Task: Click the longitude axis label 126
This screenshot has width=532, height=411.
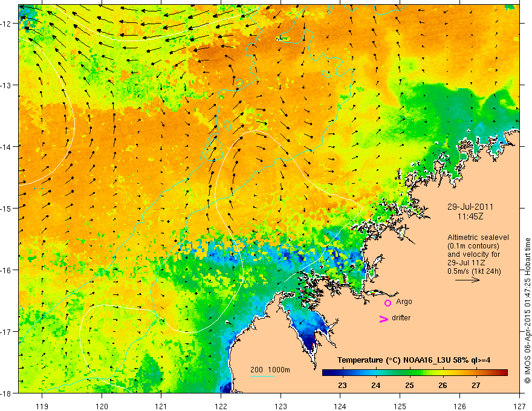Action: pos(459,406)
